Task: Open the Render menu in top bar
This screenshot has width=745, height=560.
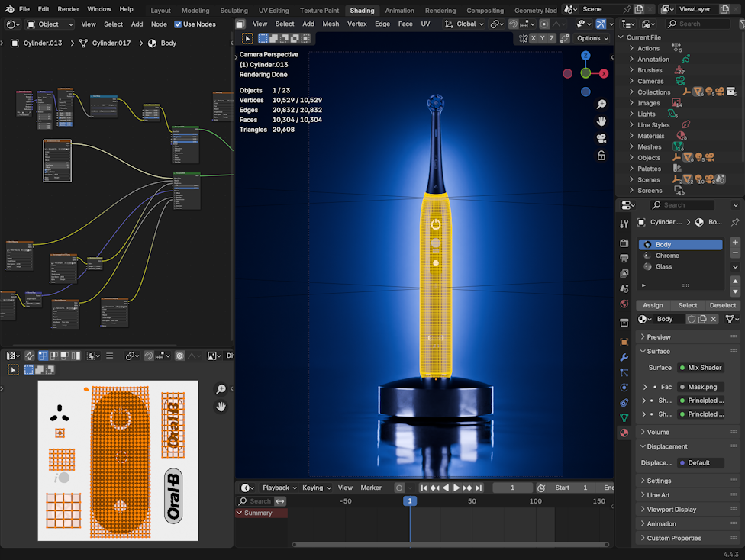Action: 68,9
